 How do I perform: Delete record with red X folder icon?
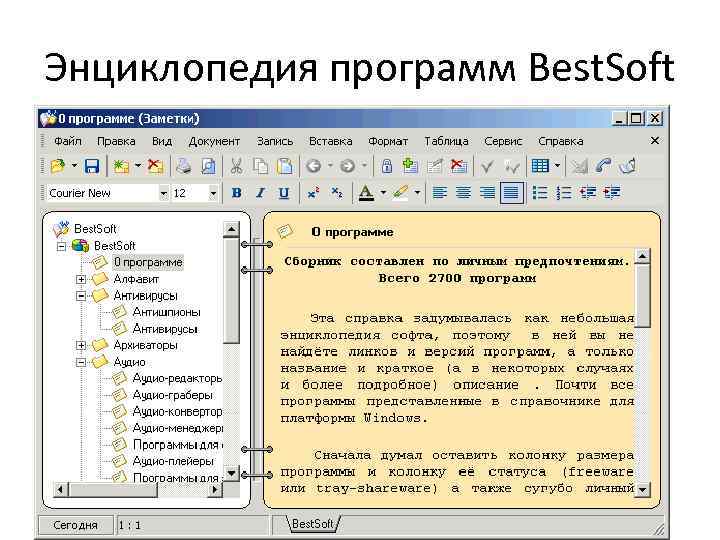[x=155, y=166]
